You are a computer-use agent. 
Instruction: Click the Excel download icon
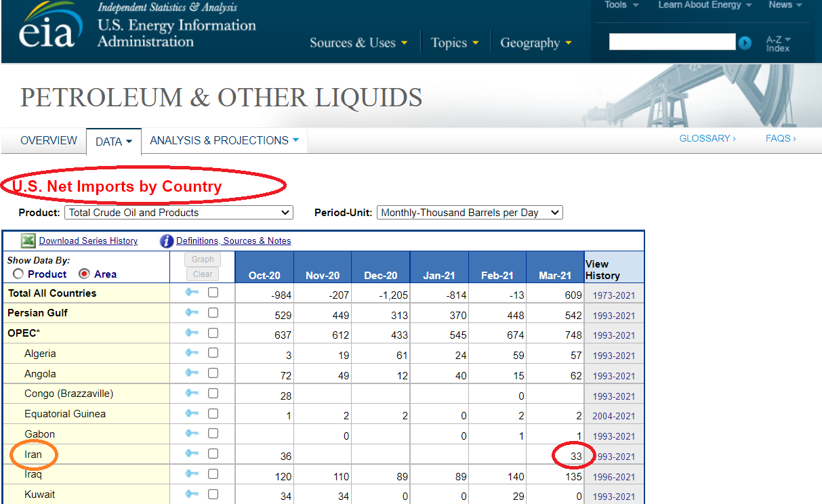(x=28, y=240)
